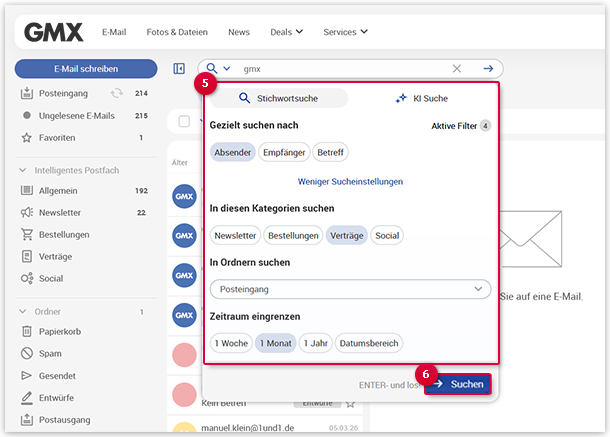Click the Bestellungen cart icon
This screenshot has width=610, height=437.
tap(26, 235)
